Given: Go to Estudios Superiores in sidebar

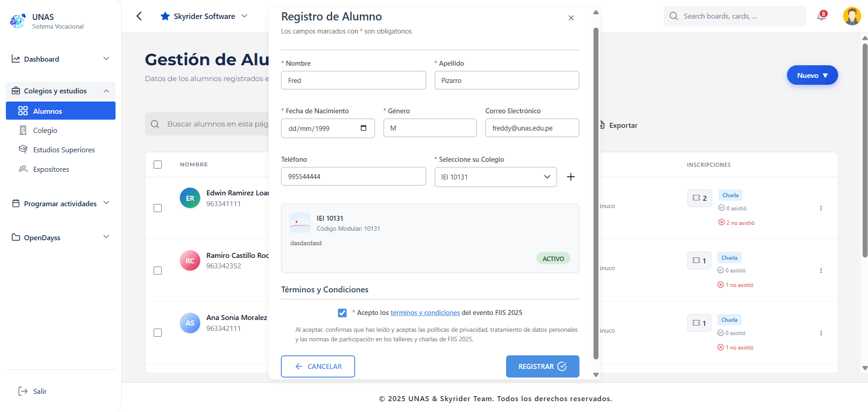Looking at the screenshot, I should [x=64, y=150].
